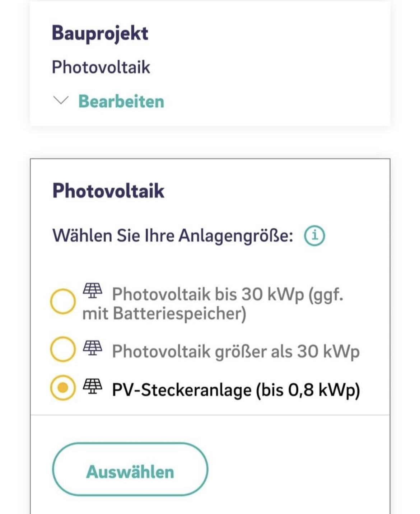The width and height of the screenshot is (420, 514).
Task: Click the selected PV-Steckeranlage radio button
Action: [63, 388]
